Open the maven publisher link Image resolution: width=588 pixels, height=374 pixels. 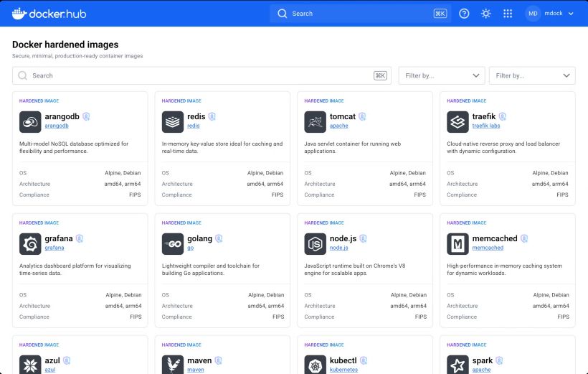tap(196, 370)
